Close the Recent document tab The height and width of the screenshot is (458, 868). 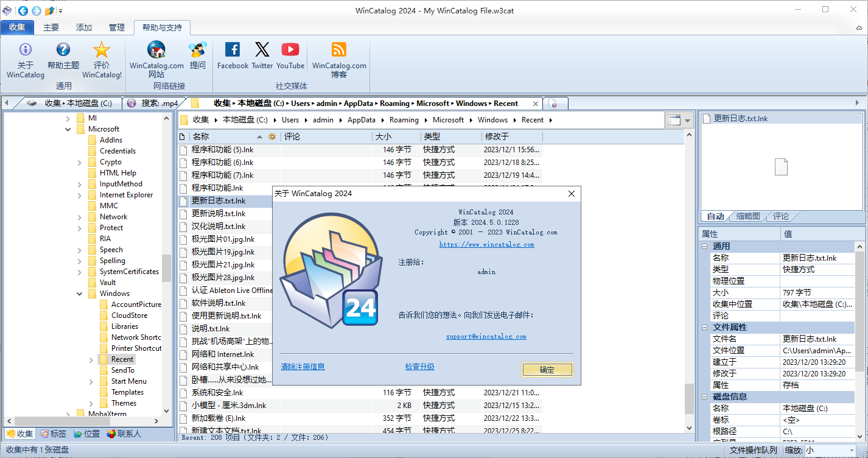536,104
